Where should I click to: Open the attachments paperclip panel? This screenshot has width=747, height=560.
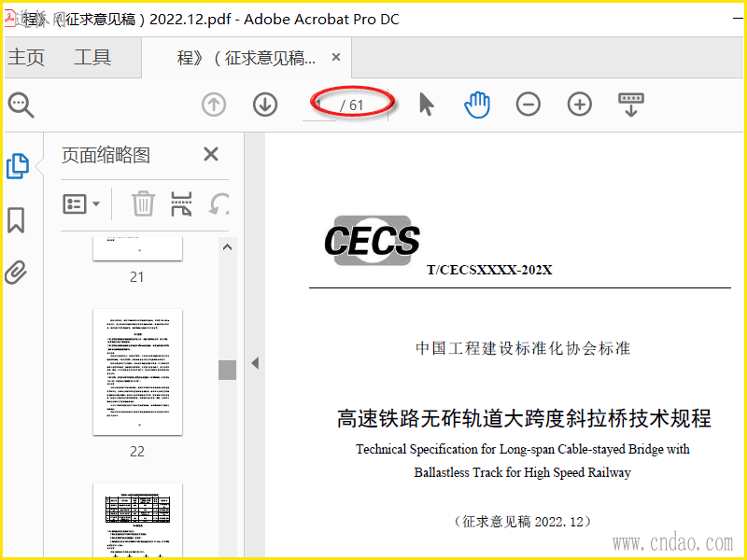pyautogui.click(x=16, y=273)
